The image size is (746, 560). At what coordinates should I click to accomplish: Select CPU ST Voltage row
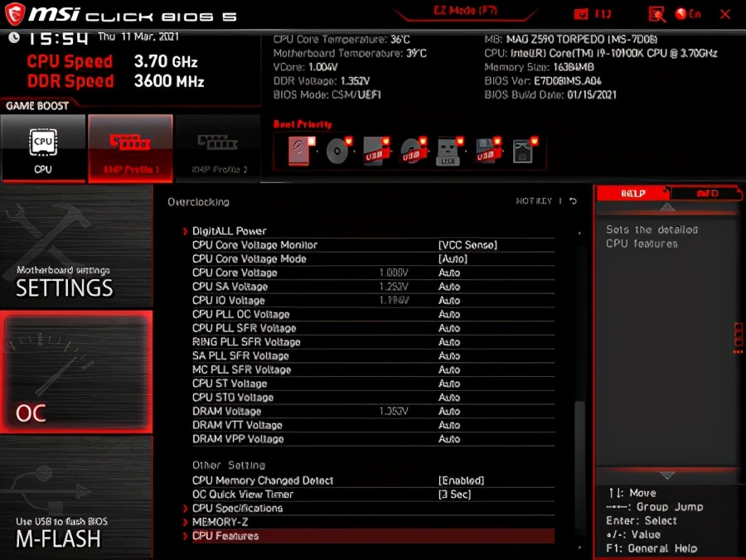click(x=374, y=384)
